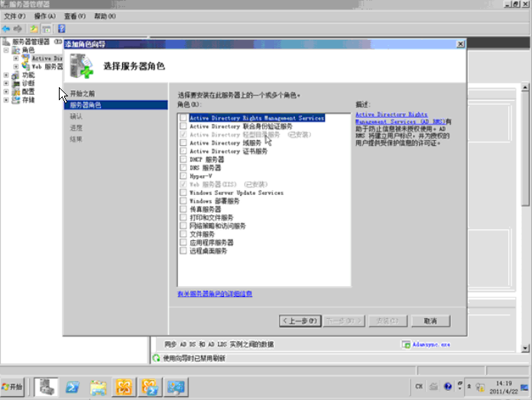Click the 存储 node icon in tree

(15, 100)
